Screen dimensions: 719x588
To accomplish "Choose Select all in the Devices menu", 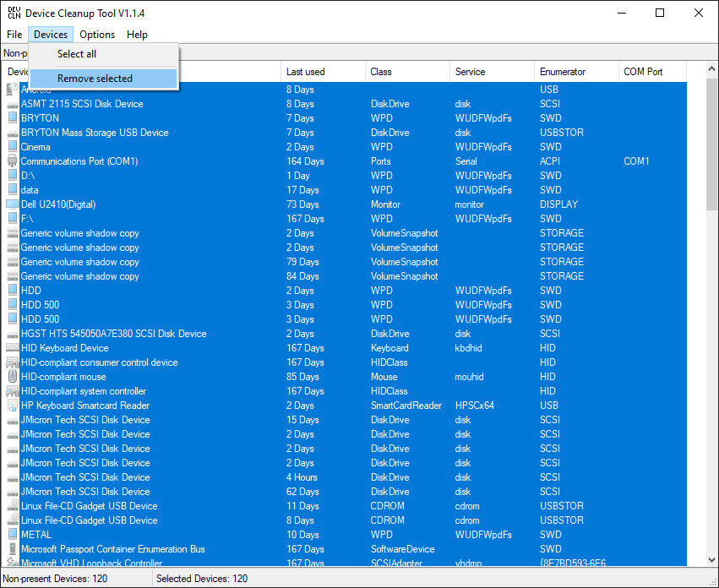I will point(77,54).
